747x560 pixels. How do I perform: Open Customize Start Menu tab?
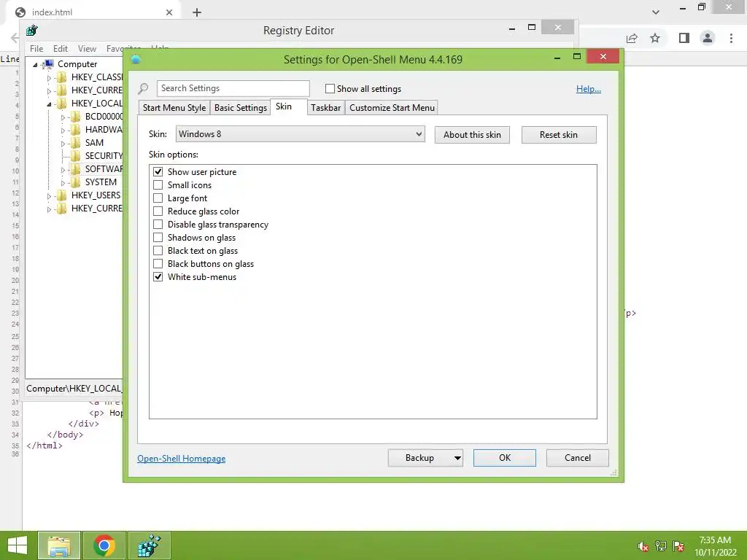[x=392, y=108]
